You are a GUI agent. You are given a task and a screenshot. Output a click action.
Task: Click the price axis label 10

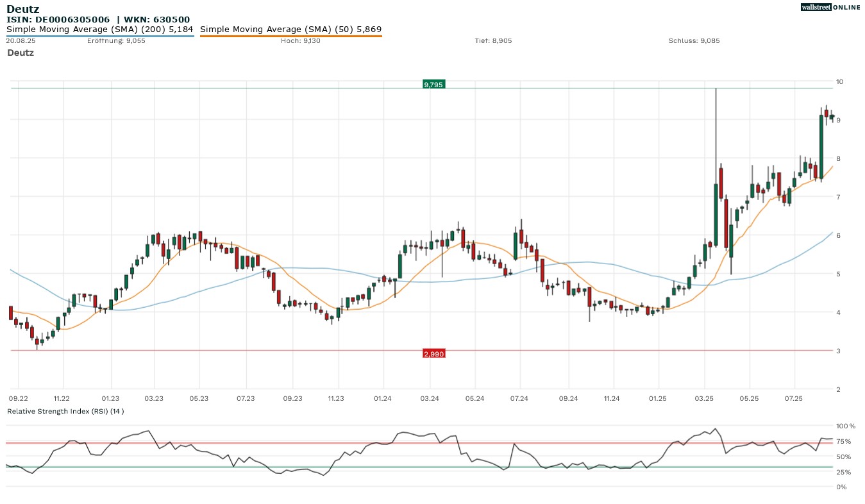839,81
